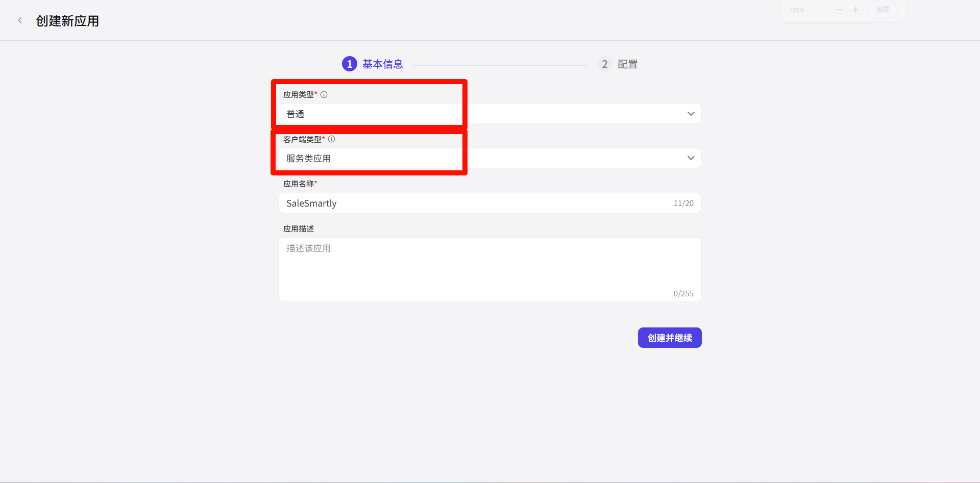Screen dimensions: 980x483
Task: Click the chevron arrow on the 应用类型 field
Action: pos(691,114)
